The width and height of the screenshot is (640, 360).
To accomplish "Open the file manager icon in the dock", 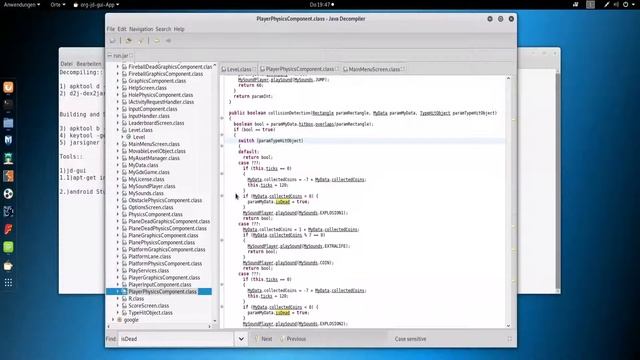I will pos(8,122).
